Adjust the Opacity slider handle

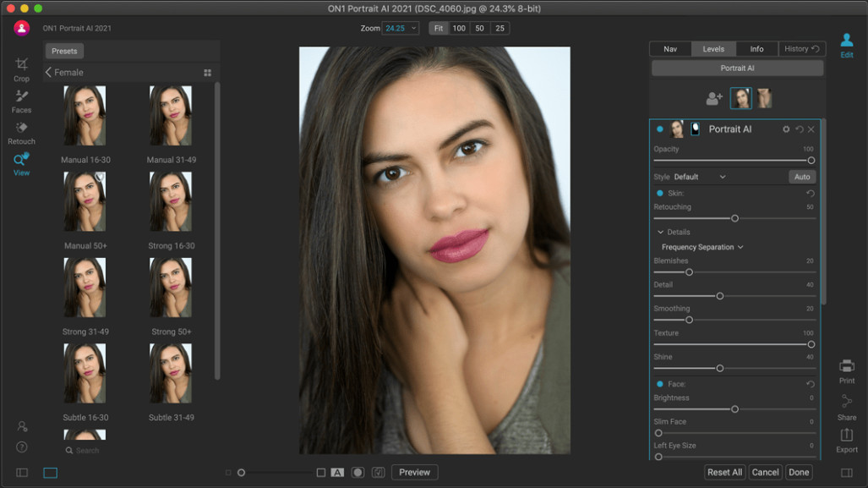(811, 161)
